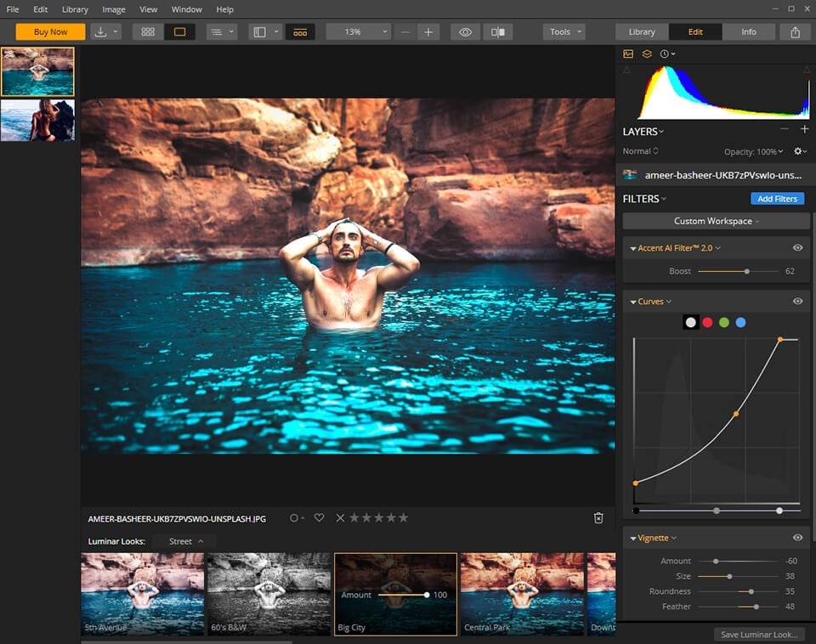Select single image view icon
Screen dimensions: 816x644
[179, 31]
